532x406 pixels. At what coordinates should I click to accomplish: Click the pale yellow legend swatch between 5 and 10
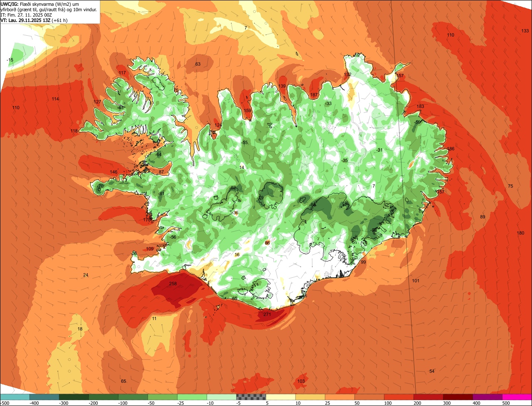[x=281, y=397]
